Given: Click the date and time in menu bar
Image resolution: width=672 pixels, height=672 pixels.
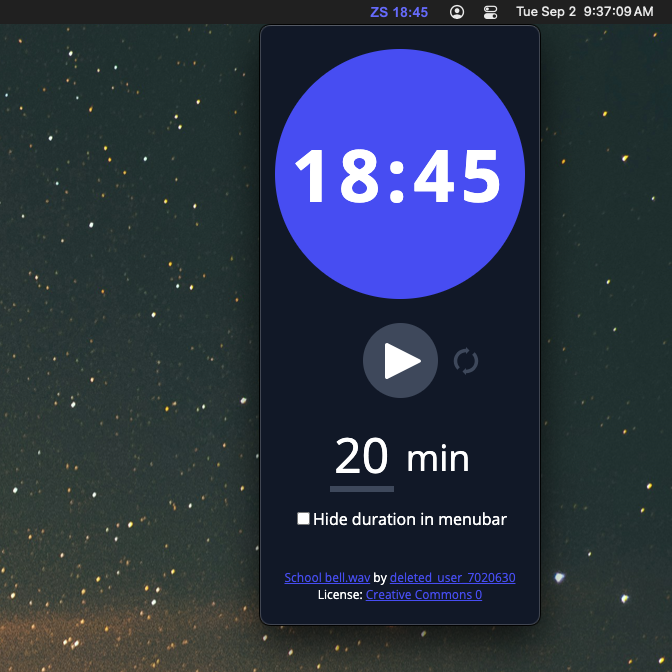Looking at the screenshot, I should [585, 12].
